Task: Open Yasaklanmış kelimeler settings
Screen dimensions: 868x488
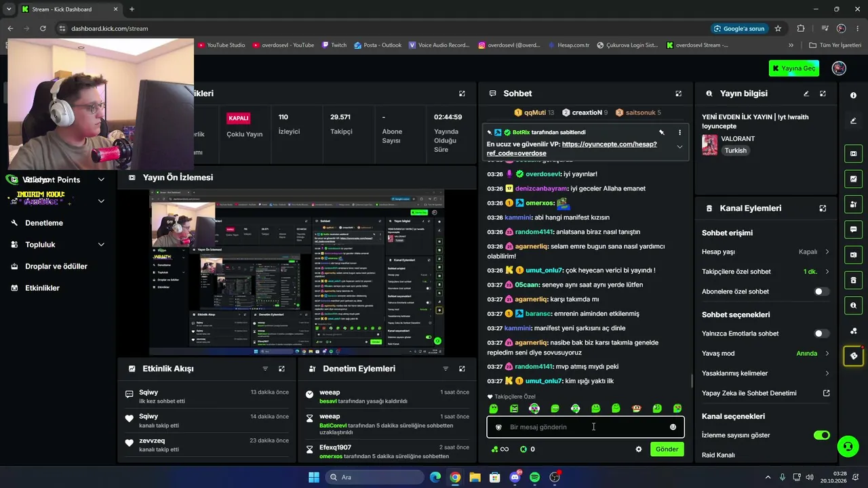Action: click(x=766, y=373)
